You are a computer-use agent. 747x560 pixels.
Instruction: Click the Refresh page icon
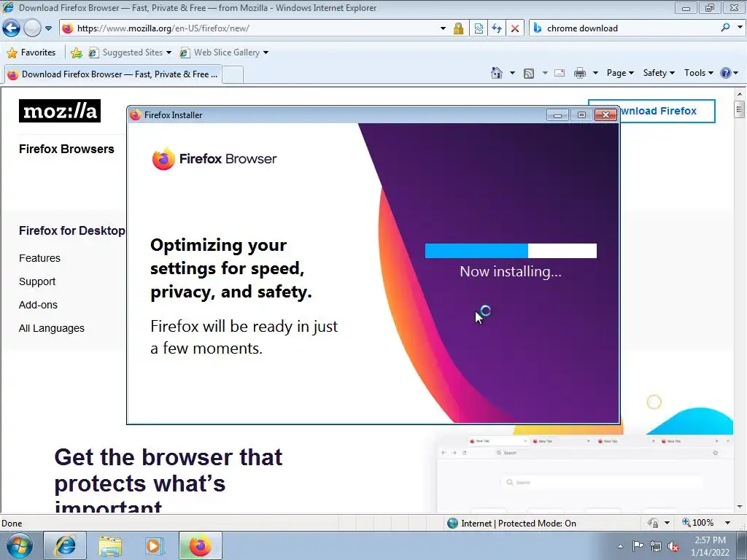click(x=497, y=28)
